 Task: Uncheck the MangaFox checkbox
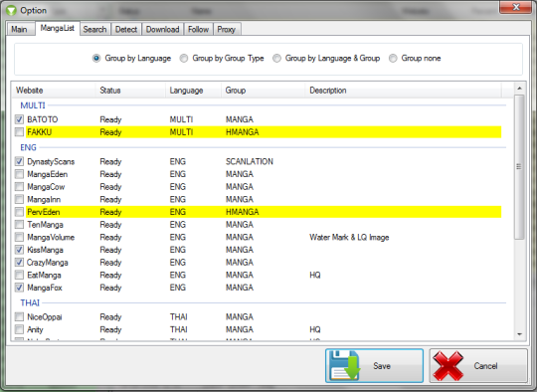pyautogui.click(x=19, y=288)
